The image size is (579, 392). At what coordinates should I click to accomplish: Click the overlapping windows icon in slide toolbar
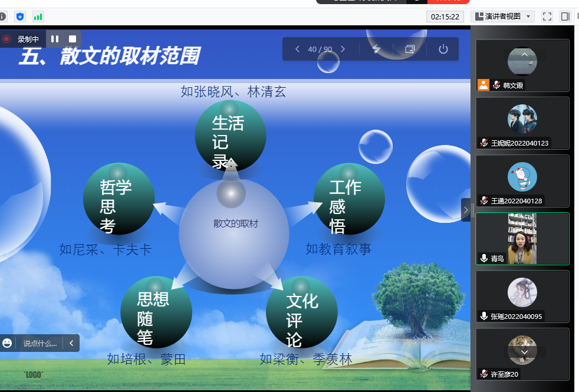[x=410, y=49]
